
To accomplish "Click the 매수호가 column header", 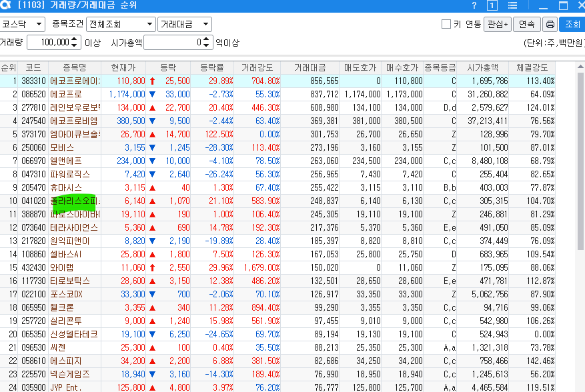I will point(402,67).
